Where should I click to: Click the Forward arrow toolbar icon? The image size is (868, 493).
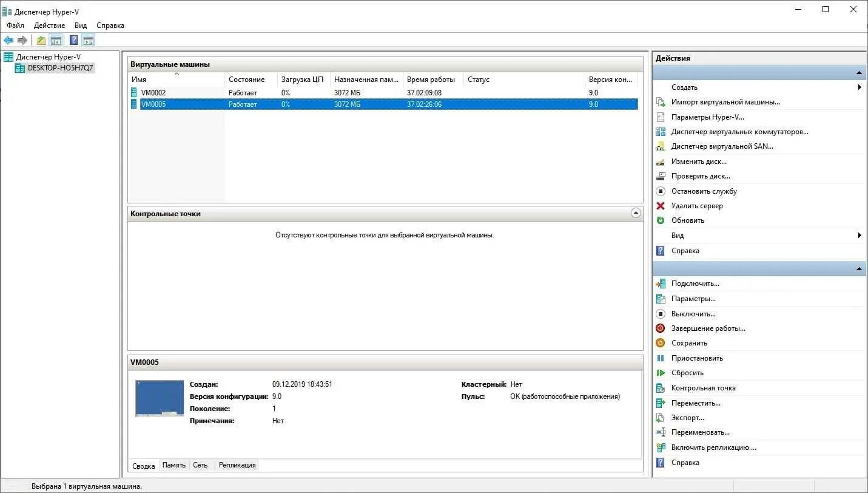[22, 41]
